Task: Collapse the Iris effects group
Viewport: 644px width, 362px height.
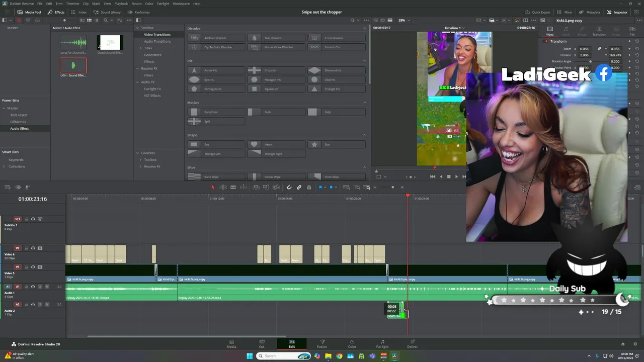Action: 365,61
